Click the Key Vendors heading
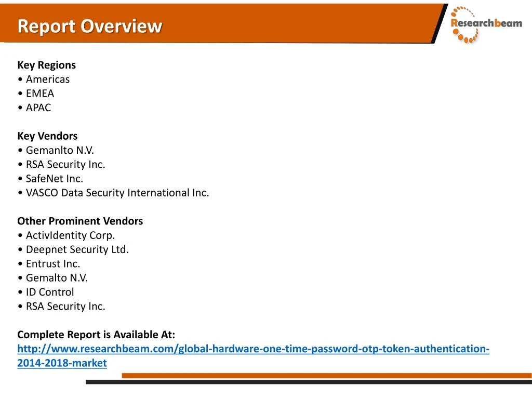532x399 pixels. [x=47, y=136]
